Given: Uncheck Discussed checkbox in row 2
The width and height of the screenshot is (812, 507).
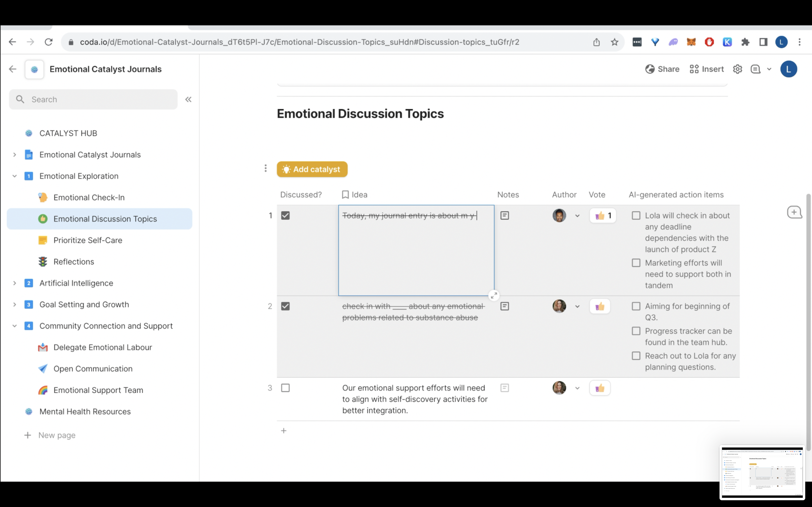Looking at the screenshot, I should pos(285,306).
